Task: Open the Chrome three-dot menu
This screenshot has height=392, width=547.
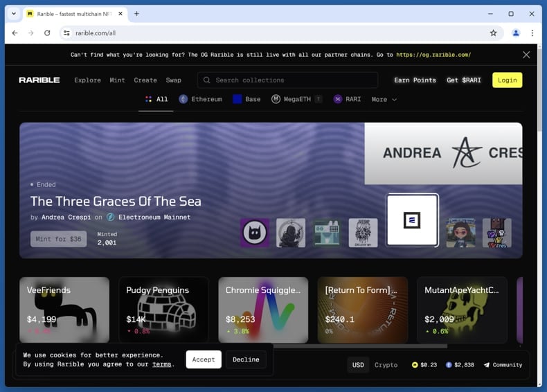Action: click(532, 33)
